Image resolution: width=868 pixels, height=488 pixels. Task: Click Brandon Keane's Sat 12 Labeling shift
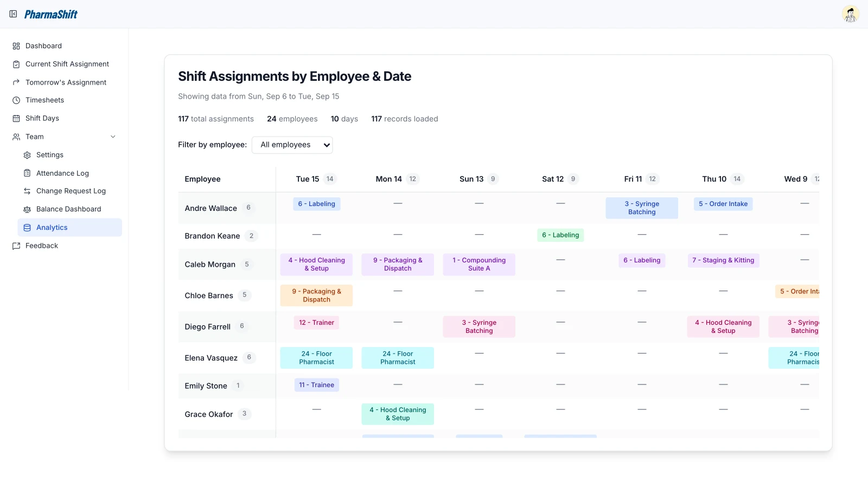(560, 235)
